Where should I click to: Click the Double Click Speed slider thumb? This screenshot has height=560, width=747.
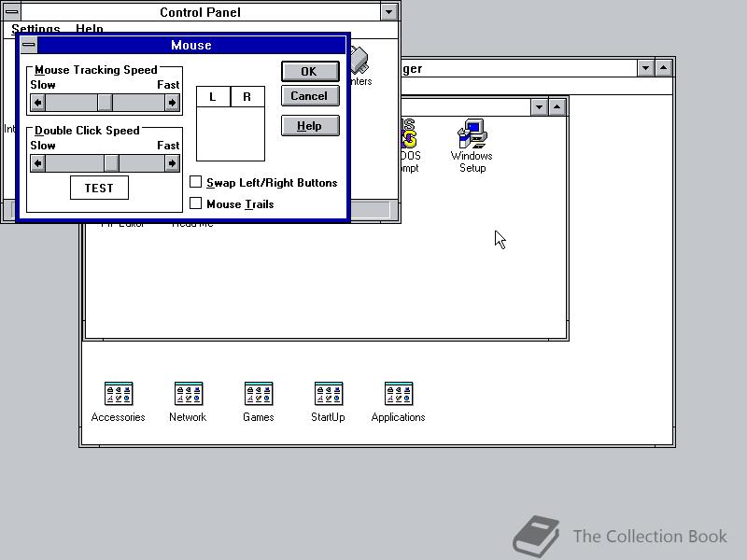point(111,163)
